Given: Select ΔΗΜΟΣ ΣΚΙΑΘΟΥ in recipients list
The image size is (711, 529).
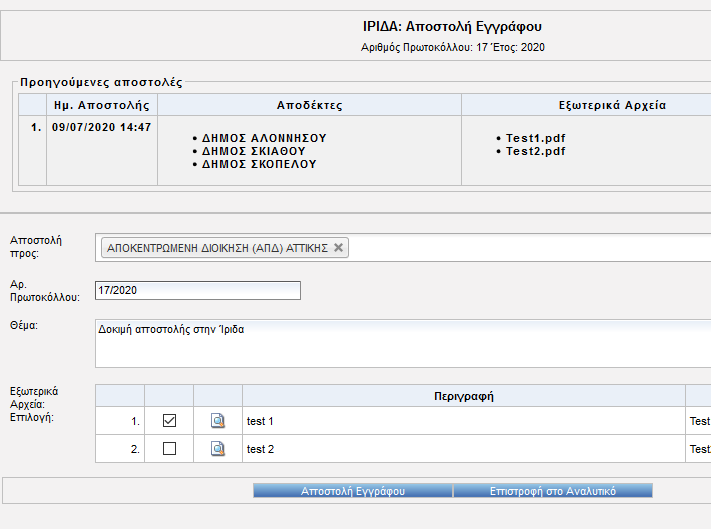Looking at the screenshot, I should (253, 151).
